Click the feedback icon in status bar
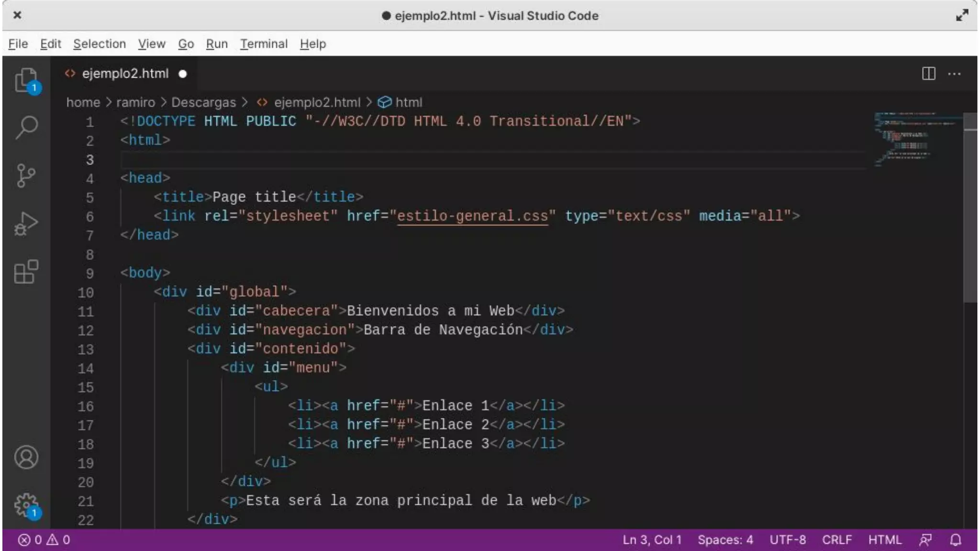Viewport: 980px width, 551px height. point(925,540)
